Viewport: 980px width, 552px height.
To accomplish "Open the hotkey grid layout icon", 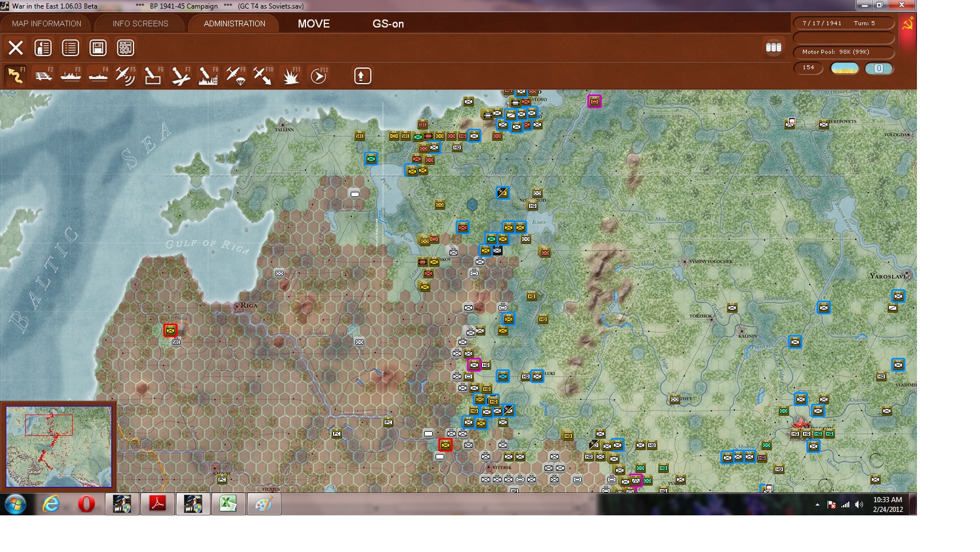I will [x=126, y=48].
